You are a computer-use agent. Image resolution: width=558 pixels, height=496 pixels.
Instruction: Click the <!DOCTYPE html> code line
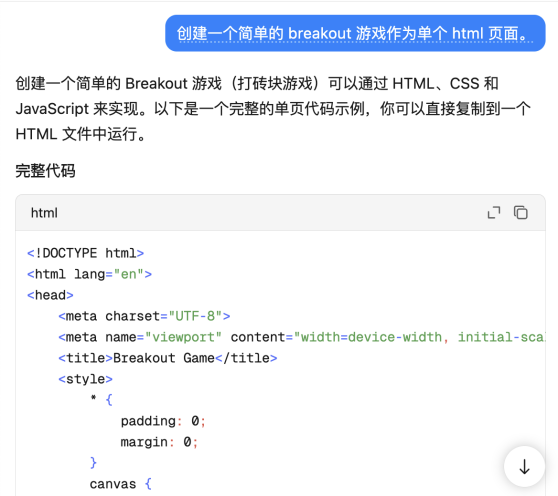coord(85,253)
